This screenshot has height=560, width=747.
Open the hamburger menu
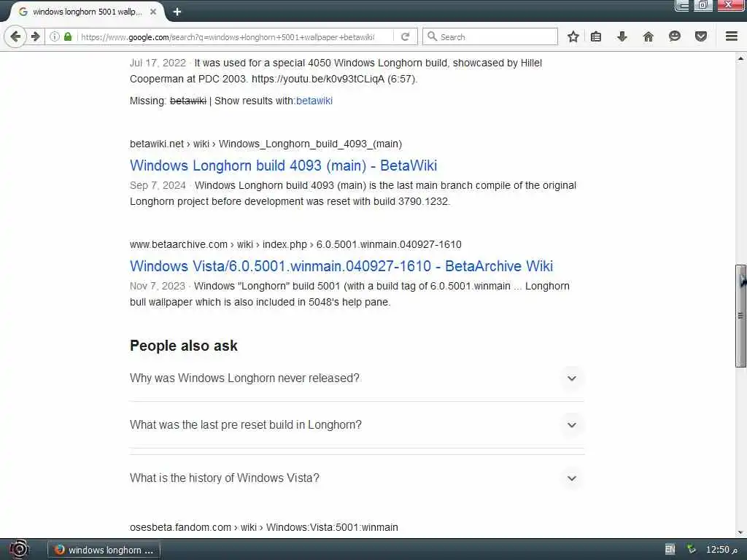(x=732, y=36)
